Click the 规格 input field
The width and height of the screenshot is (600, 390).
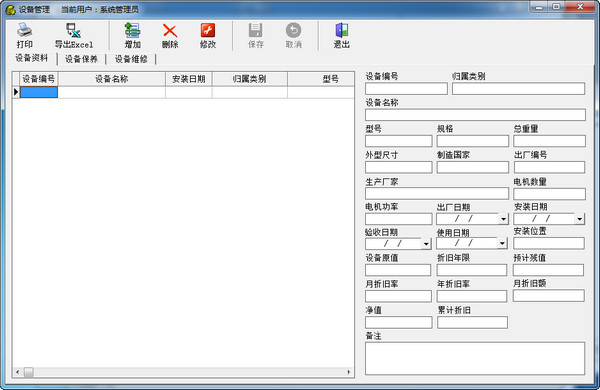click(x=473, y=141)
